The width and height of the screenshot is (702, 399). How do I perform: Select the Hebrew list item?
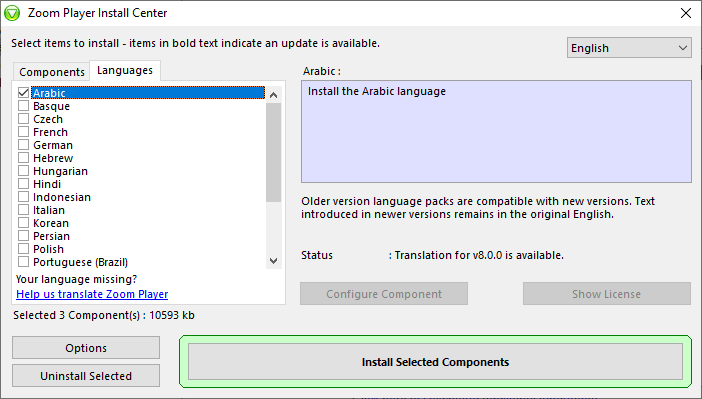[53, 158]
